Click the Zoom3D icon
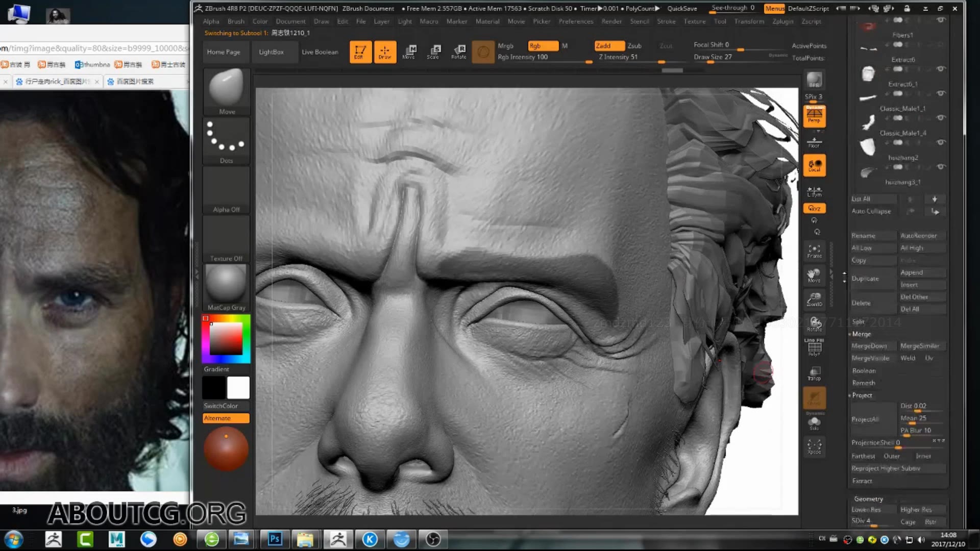 (x=814, y=299)
